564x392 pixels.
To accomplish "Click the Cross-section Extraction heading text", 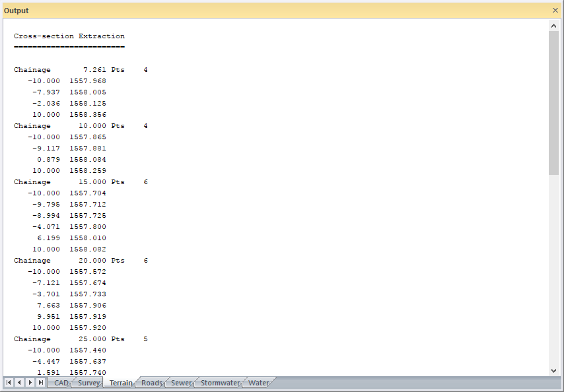I will point(69,36).
